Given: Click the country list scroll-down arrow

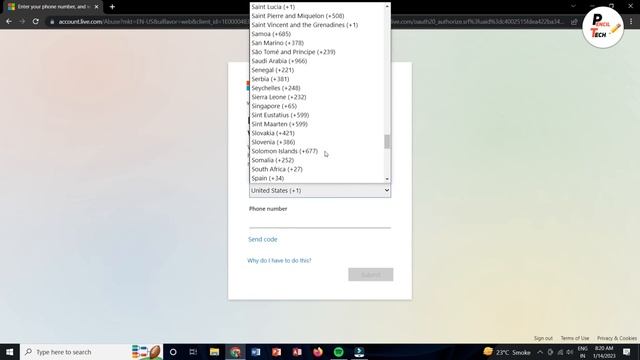Looking at the screenshot, I should click(x=387, y=179).
